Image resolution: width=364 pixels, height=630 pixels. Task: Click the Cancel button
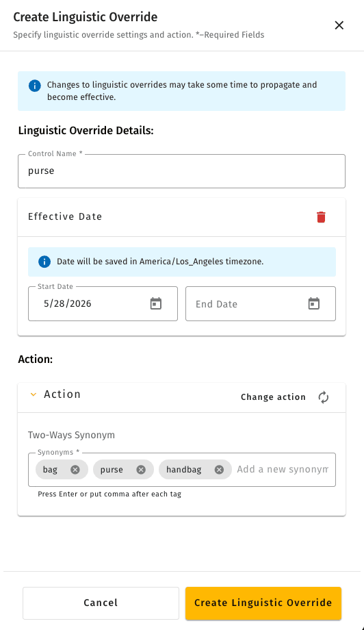101,603
